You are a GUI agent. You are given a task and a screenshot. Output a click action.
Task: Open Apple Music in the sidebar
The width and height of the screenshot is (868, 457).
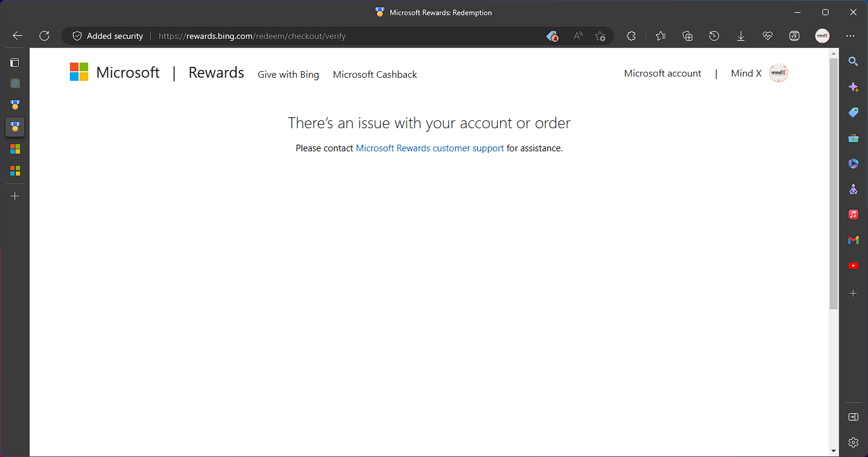point(853,215)
